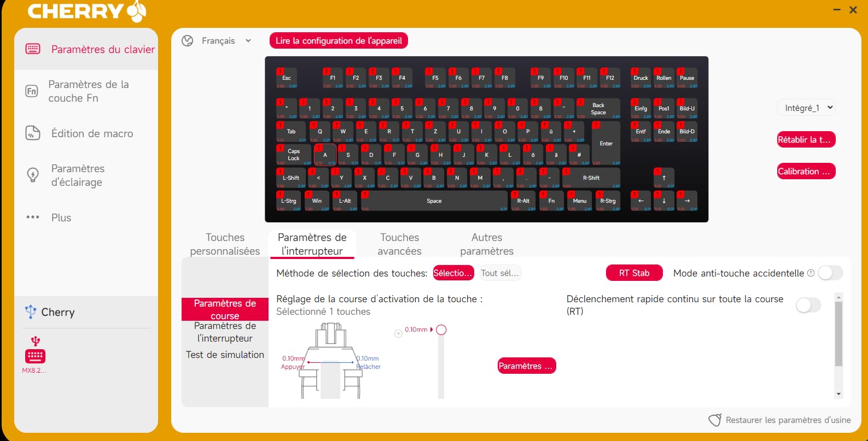The image size is (868, 441).
Task: Select the Tab key on keyboard layout
Action: pos(291,132)
